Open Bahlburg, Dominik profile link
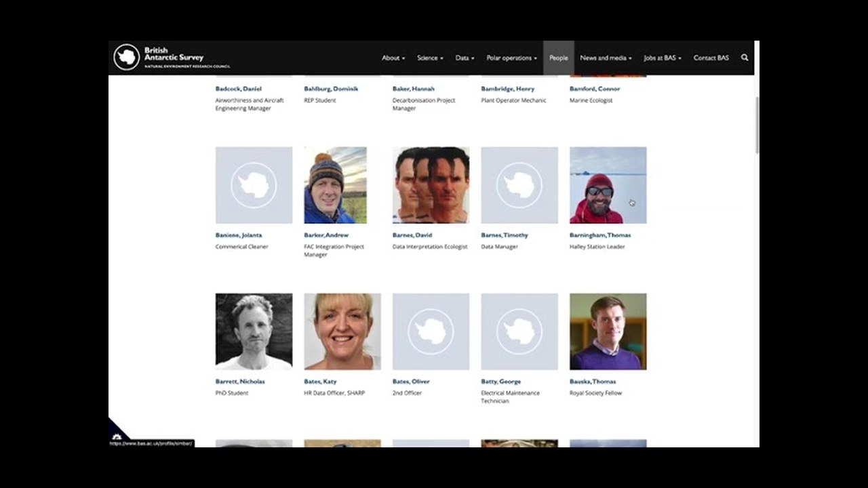868x488 pixels. coord(331,89)
